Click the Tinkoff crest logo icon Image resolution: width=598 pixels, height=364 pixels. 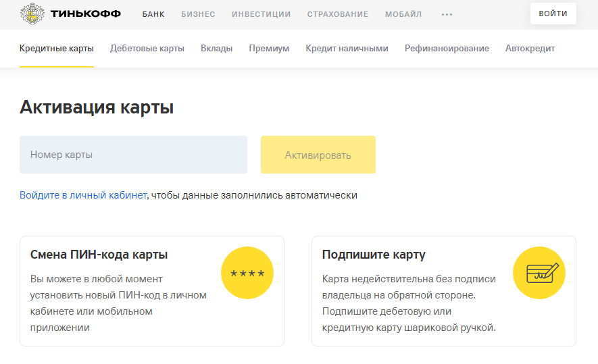32,14
